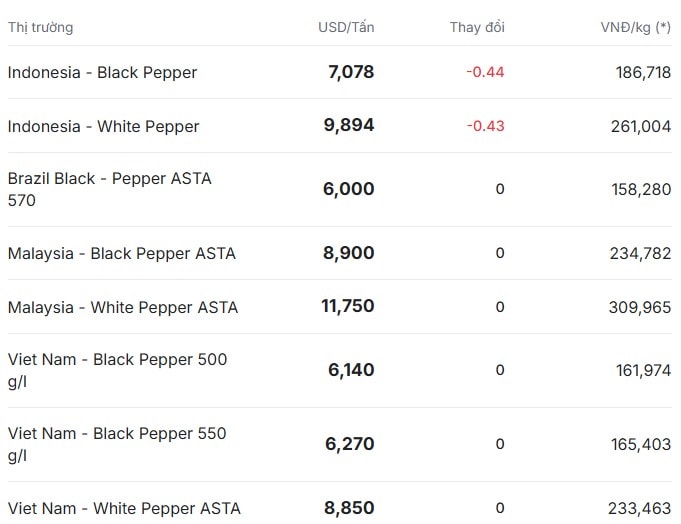681x524 pixels.
Task: Select the Viet Nam - White Pepper ASTA label
Action: click(x=124, y=508)
